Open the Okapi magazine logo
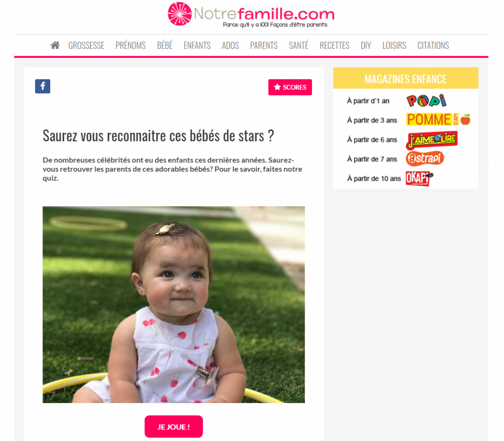The image size is (504, 441). [419, 178]
